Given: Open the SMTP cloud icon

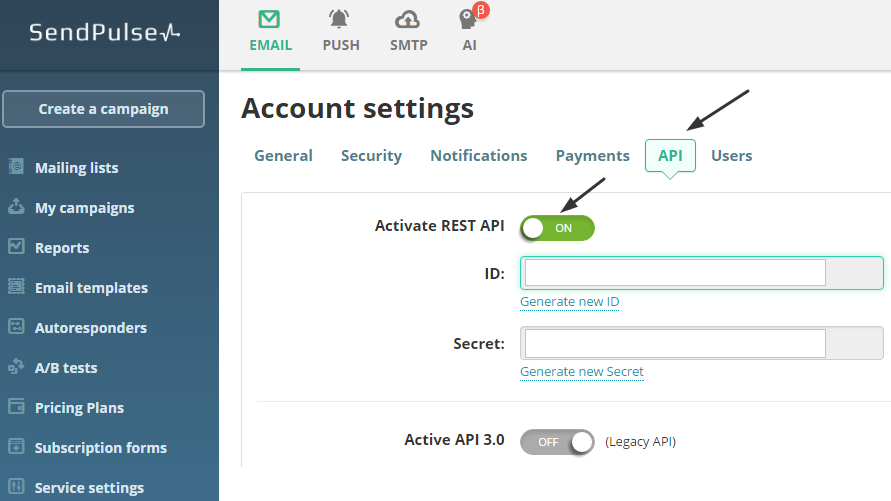Looking at the screenshot, I should tap(408, 19).
